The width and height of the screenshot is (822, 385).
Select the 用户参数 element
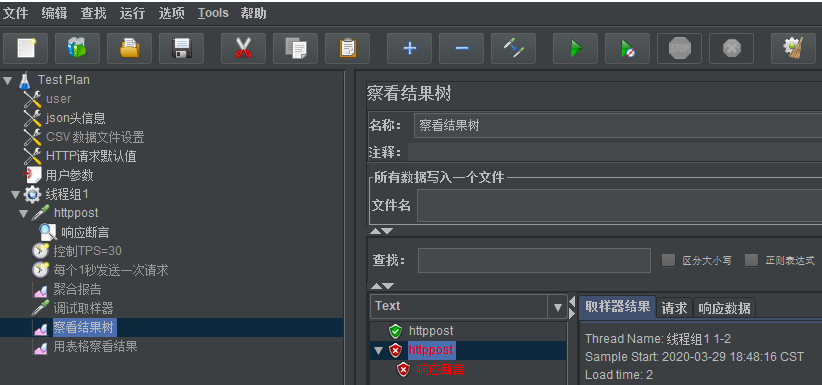70,175
